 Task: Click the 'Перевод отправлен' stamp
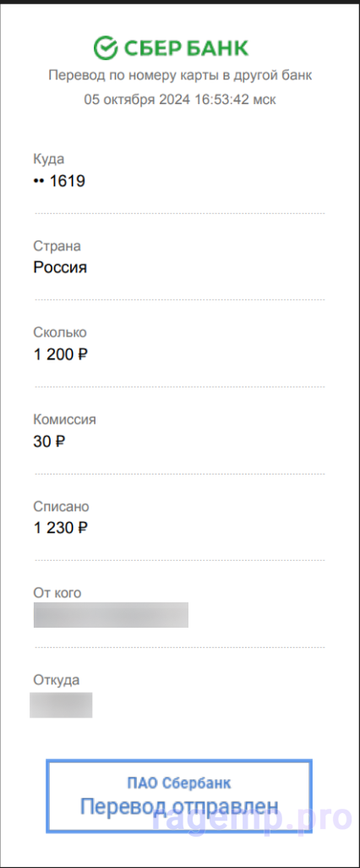pyautogui.click(x=179, y=795)
